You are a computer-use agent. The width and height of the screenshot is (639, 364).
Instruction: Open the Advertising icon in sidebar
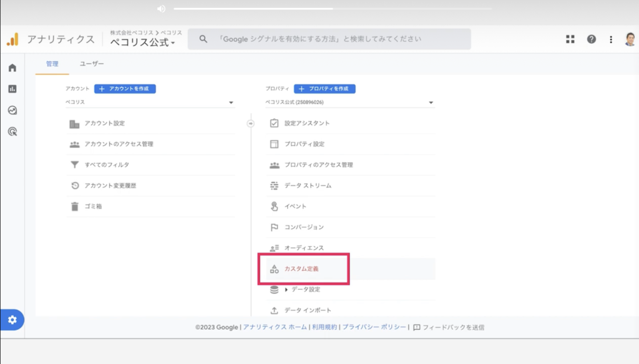[12, 132]
